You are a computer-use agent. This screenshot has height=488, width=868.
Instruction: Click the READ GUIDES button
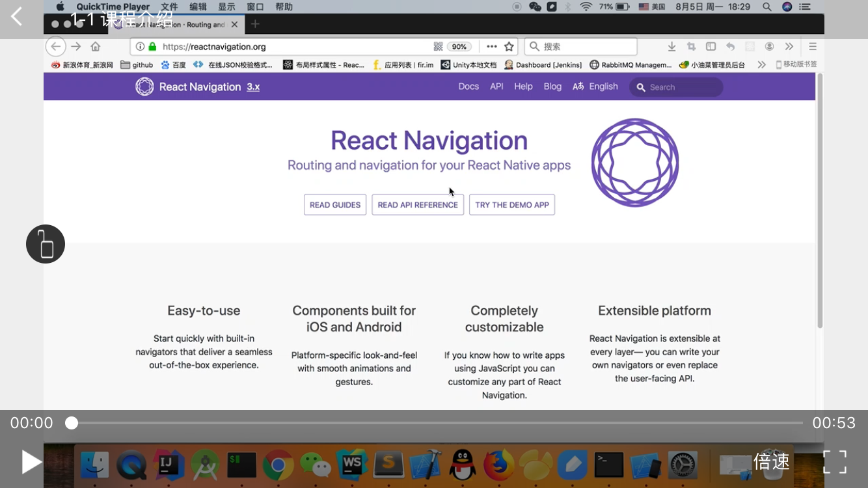[335, 205]
